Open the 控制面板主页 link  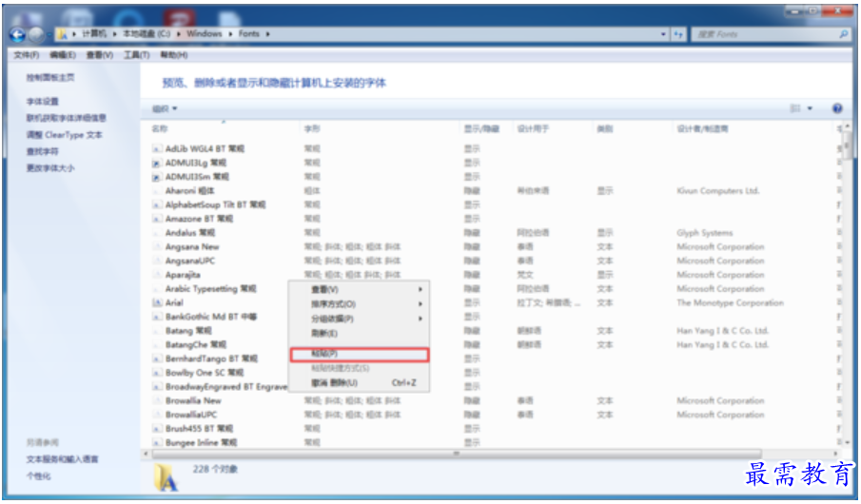pyautogui.click(x=50, y=77)
